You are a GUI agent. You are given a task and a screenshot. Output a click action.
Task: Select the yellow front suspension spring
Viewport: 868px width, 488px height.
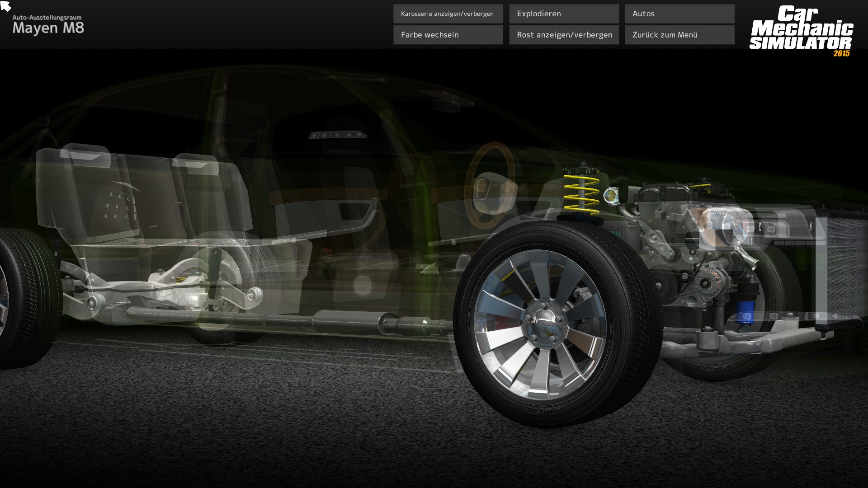tap(581, 194)
